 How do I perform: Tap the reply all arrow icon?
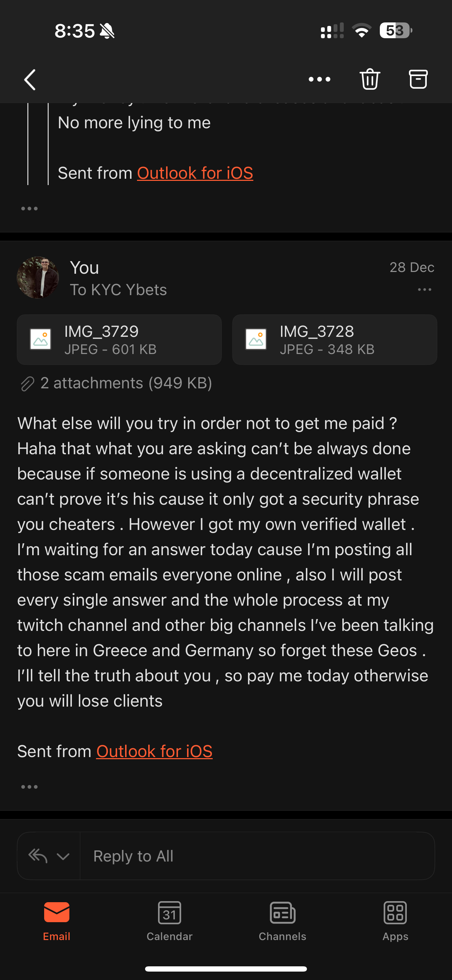click(38, 856)
